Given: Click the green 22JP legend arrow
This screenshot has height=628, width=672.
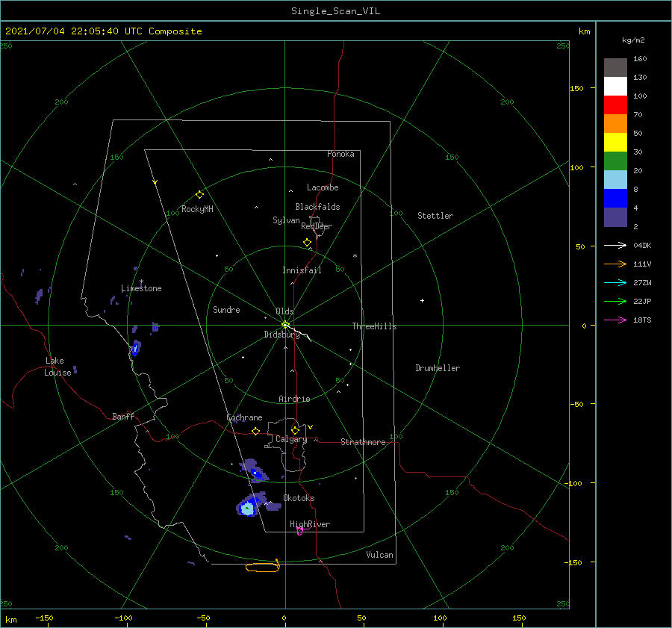Looking at the screenshot, I should 615,302.
